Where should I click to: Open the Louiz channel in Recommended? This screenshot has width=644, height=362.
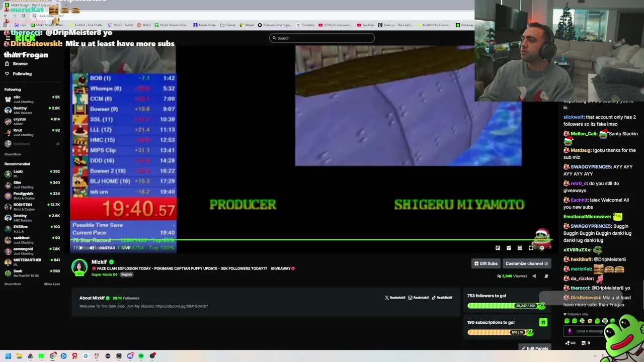31,173
